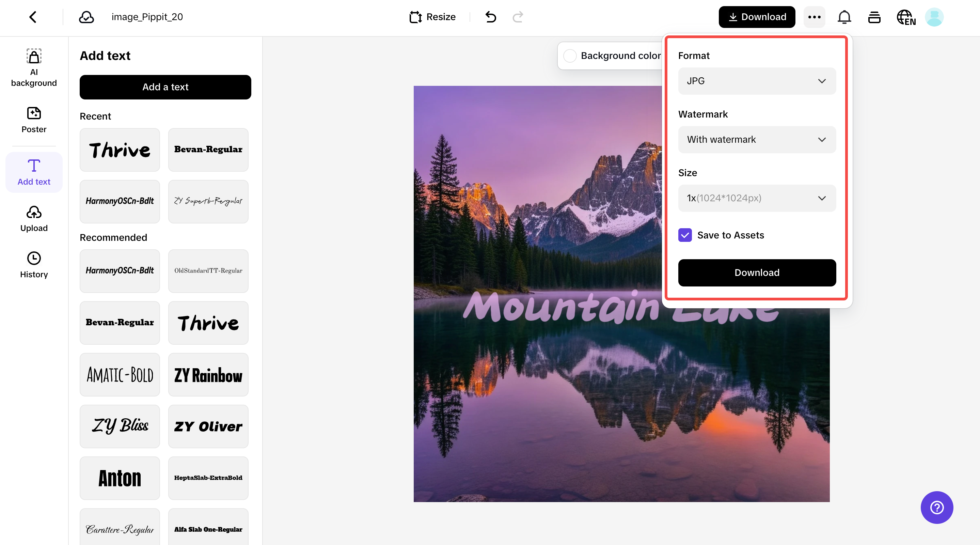This screenshot has width=980, height=545.
Task: Open the Size dropdown showing 1x
Action: pyautogui.click(x=756, y=198)
